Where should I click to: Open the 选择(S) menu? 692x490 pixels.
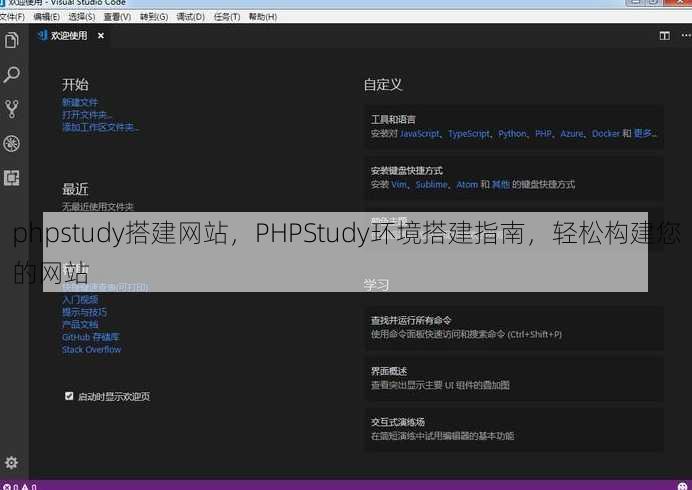click(82, 17)
